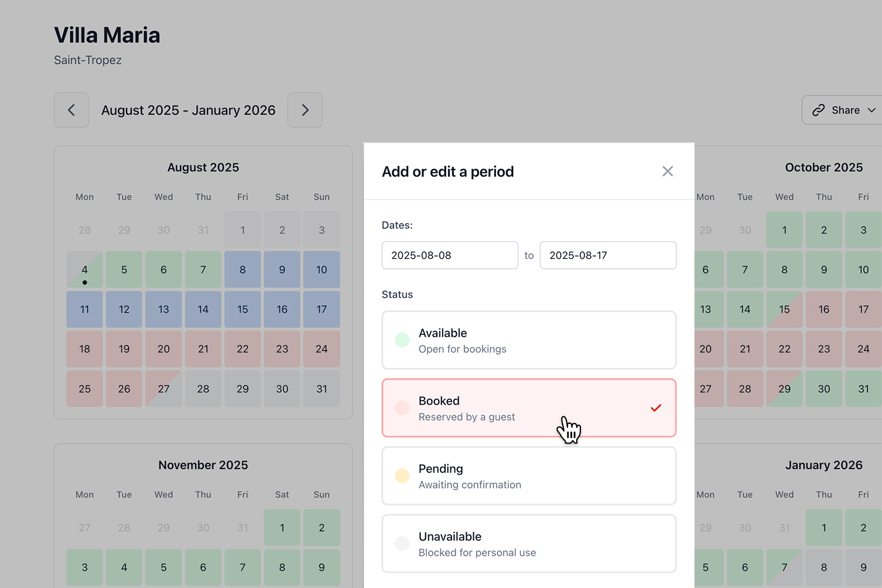Pick August 27 half-booked day

click(x=163, y=389)
